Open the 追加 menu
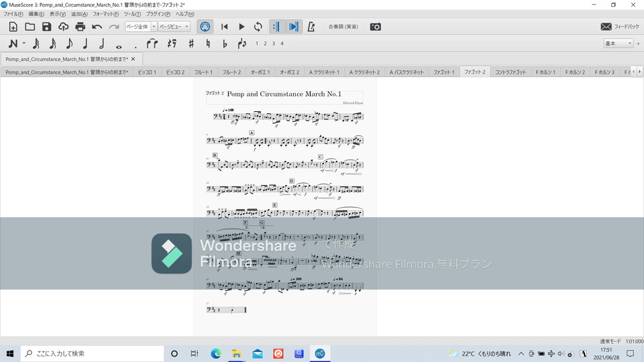 click(x=79, y=14)
